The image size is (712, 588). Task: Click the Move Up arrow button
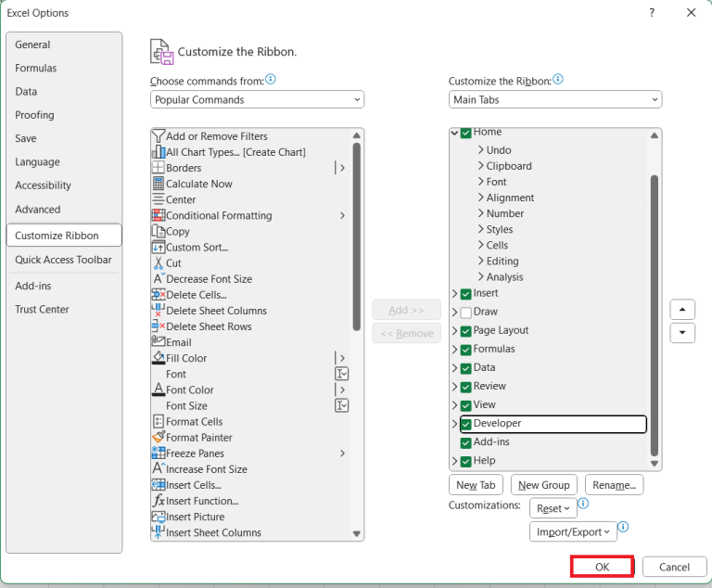682,309
